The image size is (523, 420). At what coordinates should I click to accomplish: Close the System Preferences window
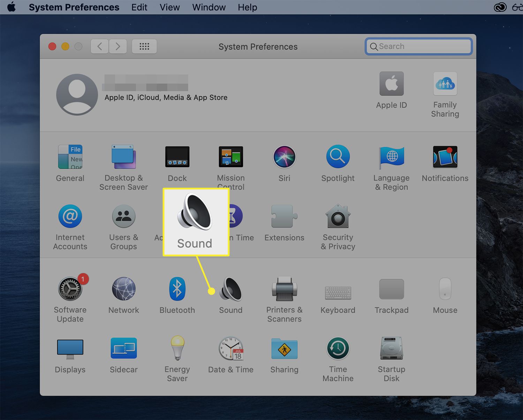point(52,46)
